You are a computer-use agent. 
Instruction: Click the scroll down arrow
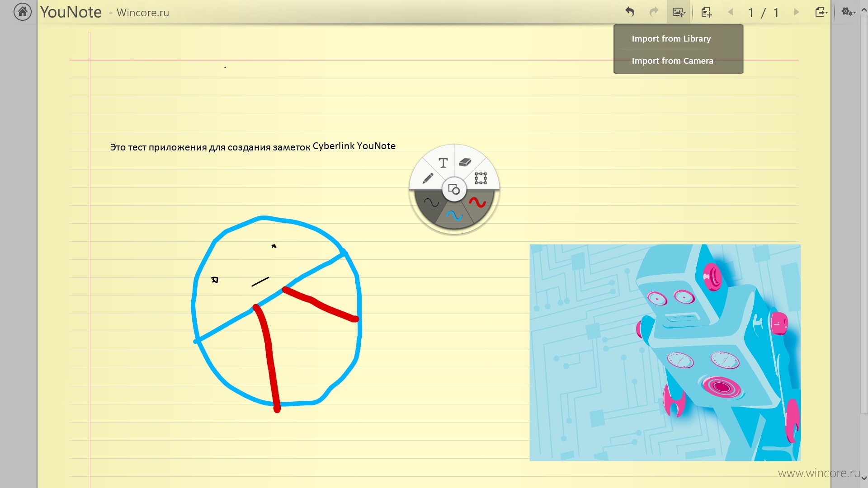[x=863, y=478]
